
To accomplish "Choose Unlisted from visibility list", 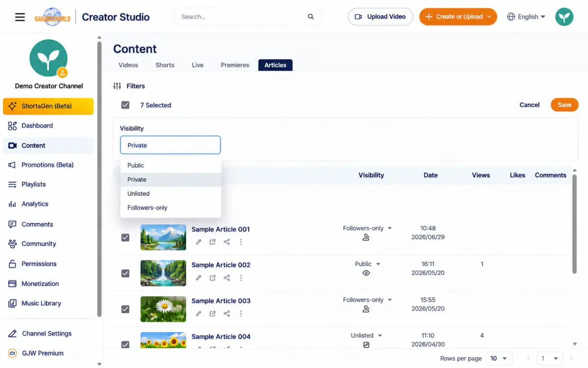I will point(171,194).
